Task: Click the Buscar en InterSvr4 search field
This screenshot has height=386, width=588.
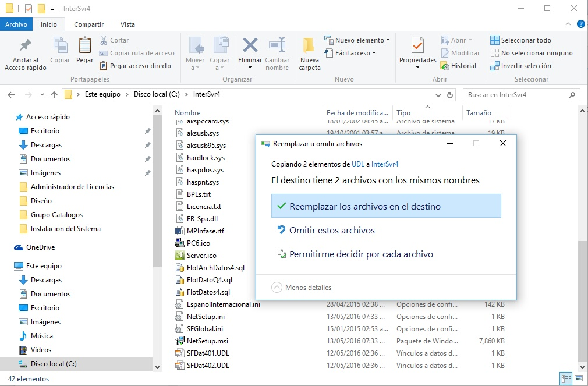Action: click(x=516, y=95)
